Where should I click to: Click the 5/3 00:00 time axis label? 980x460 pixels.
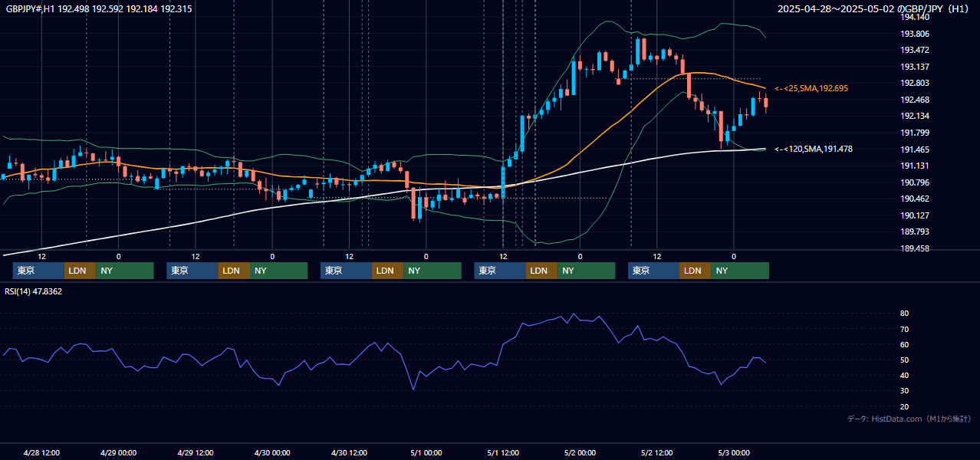734,452
